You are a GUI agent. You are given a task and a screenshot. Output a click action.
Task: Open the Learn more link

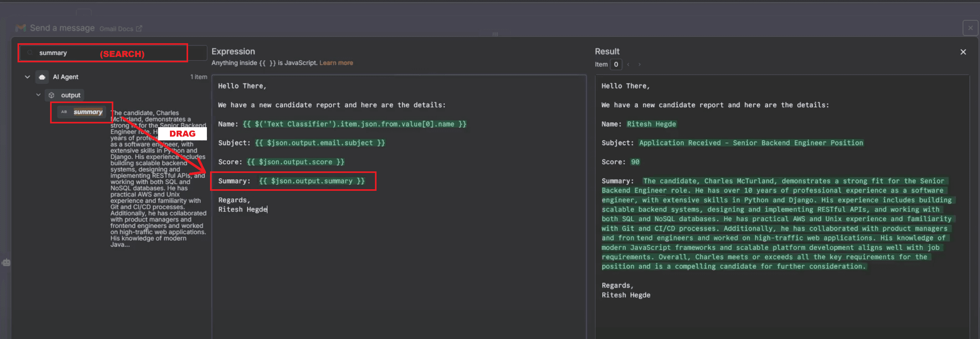(x=336, y=63)
